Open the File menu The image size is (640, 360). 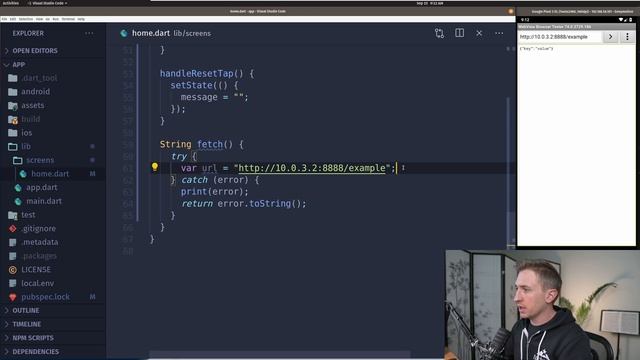(x=4, y=19)
